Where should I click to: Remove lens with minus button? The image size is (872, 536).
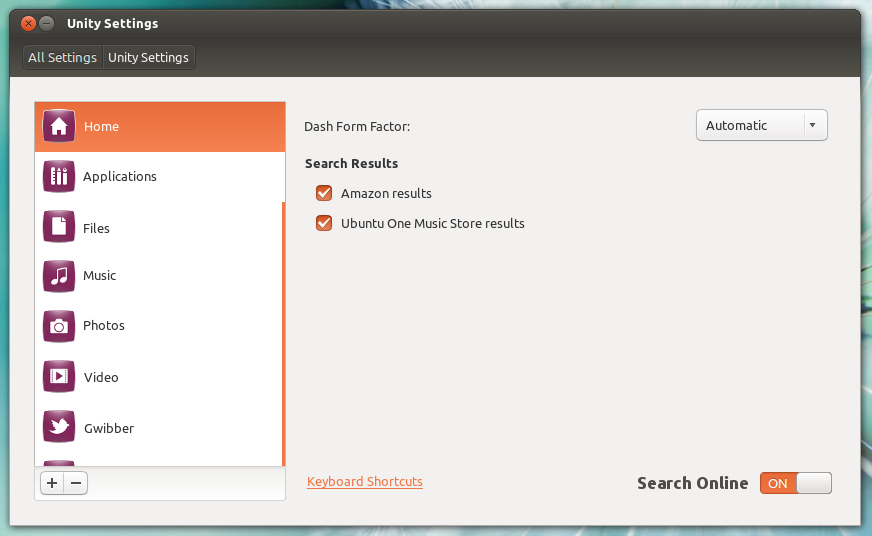(76, 483)
